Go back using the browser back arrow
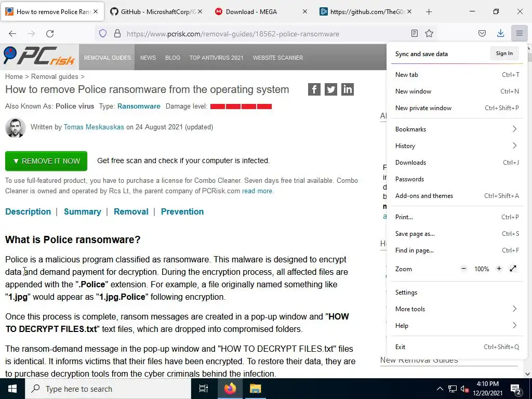 (12, 33)
